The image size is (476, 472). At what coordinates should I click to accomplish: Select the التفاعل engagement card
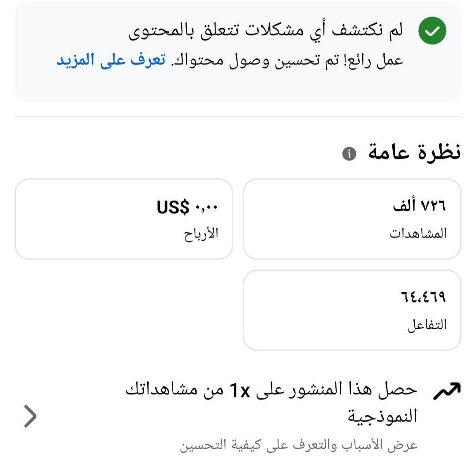pyautogui.click(x=352, y=310)
